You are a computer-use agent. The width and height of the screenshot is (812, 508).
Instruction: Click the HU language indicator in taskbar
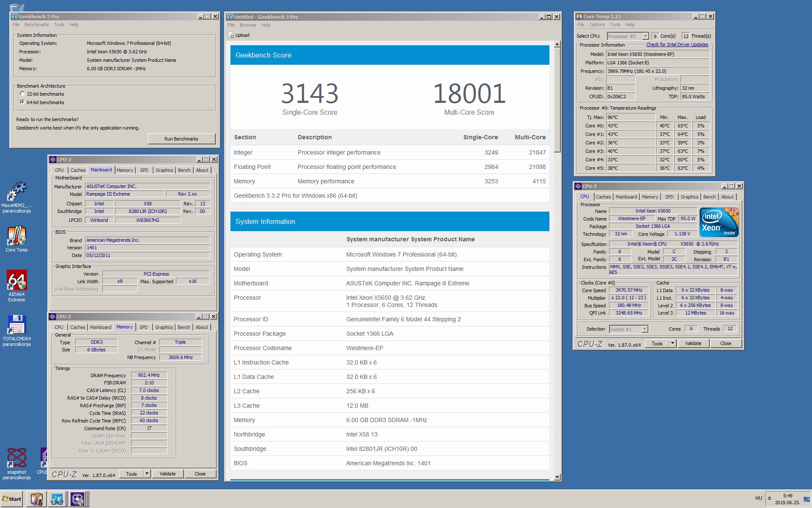pyautogui.click(x=759, y=498)
